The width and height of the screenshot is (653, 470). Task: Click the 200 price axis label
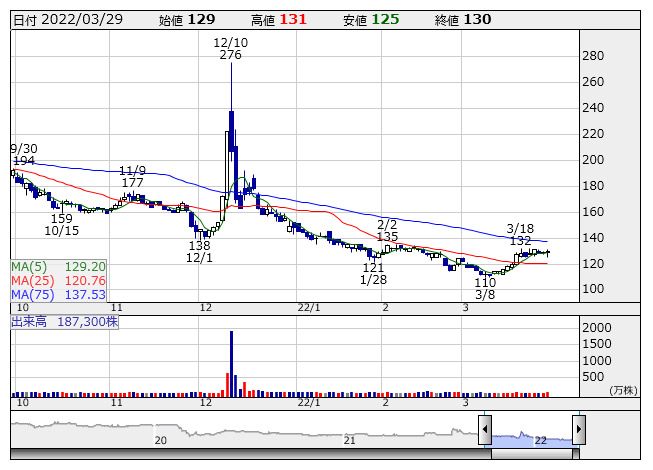coord(593,160)
